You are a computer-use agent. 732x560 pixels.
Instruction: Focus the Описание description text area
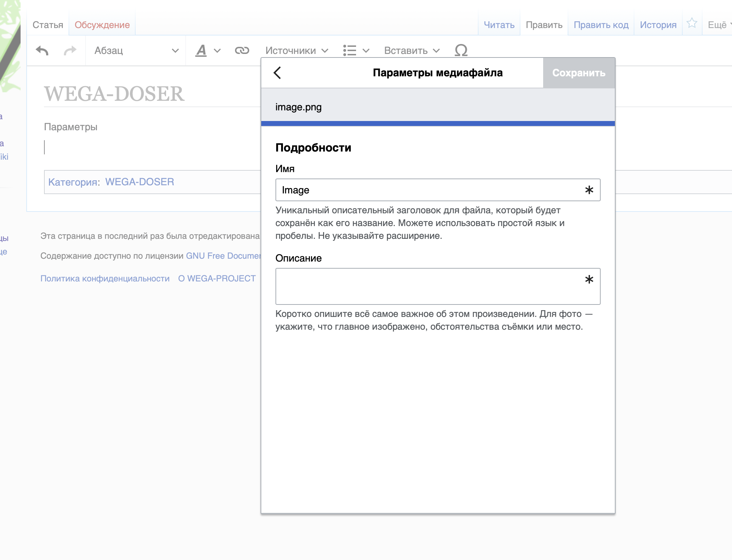click(430, 286)
